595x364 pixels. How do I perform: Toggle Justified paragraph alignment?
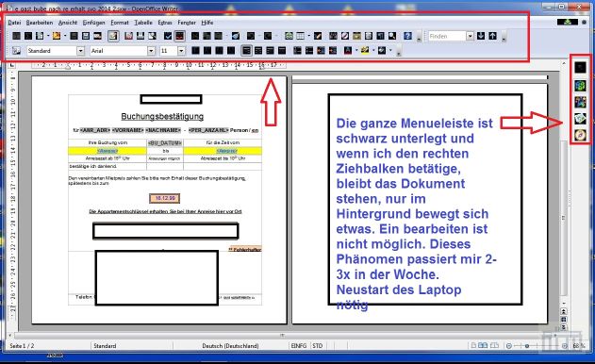pyautogui.click(x=282, y=51)
